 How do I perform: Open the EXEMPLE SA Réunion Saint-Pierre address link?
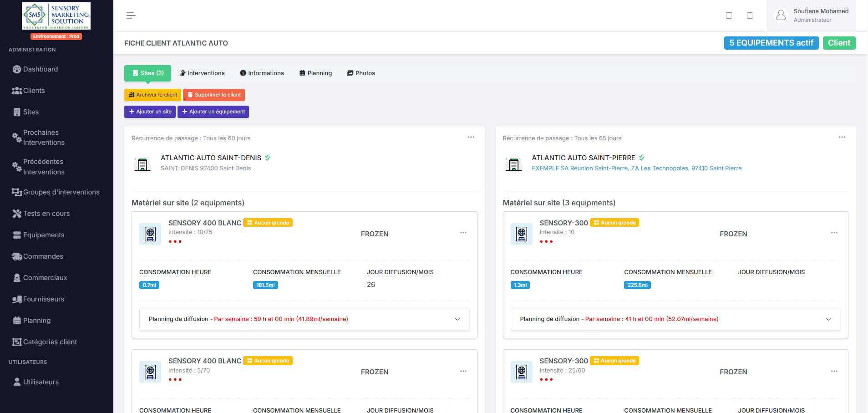pyautogui.click(x=637, y=168)
